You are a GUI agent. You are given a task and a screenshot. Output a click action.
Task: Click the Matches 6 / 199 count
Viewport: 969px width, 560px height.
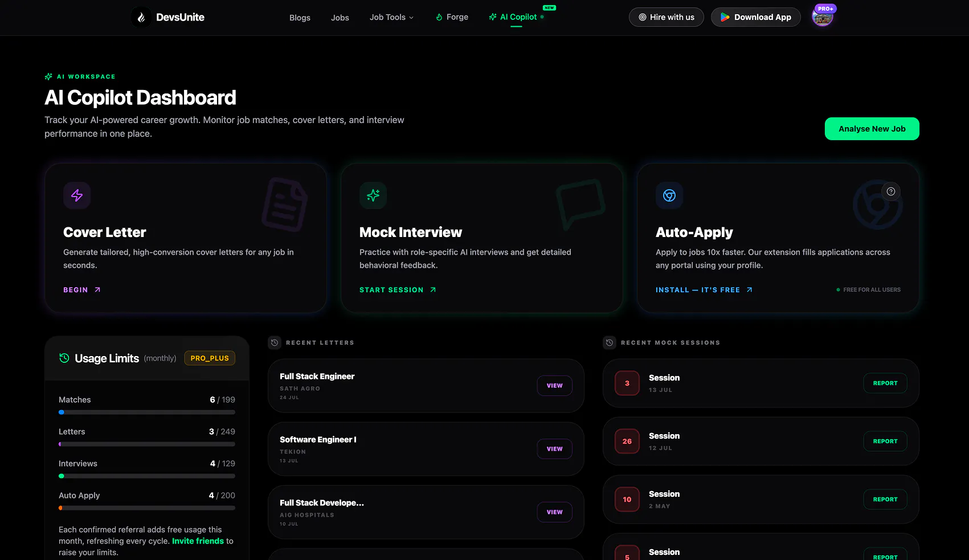(222, 400)
